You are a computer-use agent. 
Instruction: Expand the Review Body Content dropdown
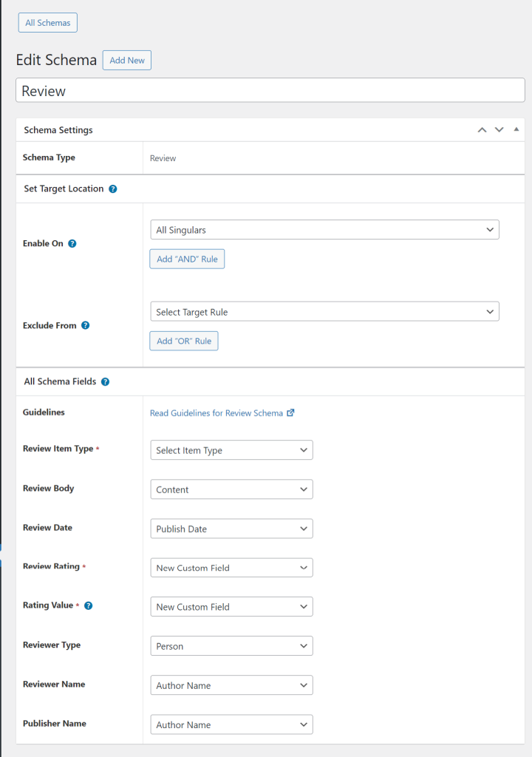pos(231,489)
